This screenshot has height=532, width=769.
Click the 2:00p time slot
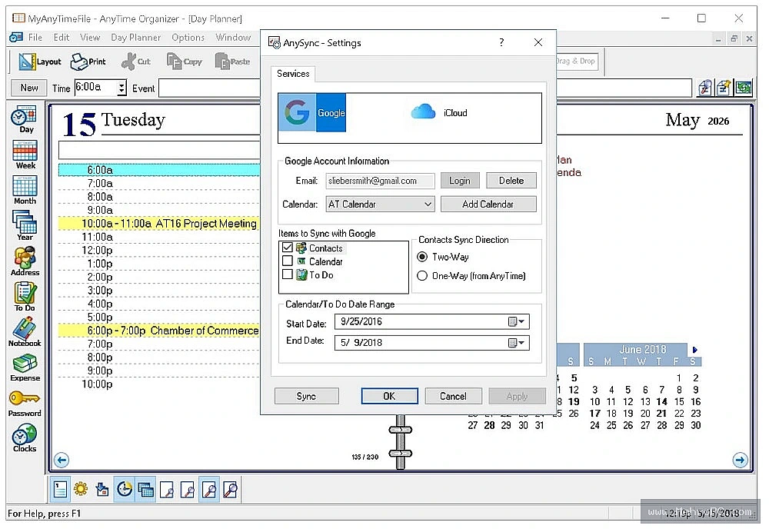coord(159,277)
